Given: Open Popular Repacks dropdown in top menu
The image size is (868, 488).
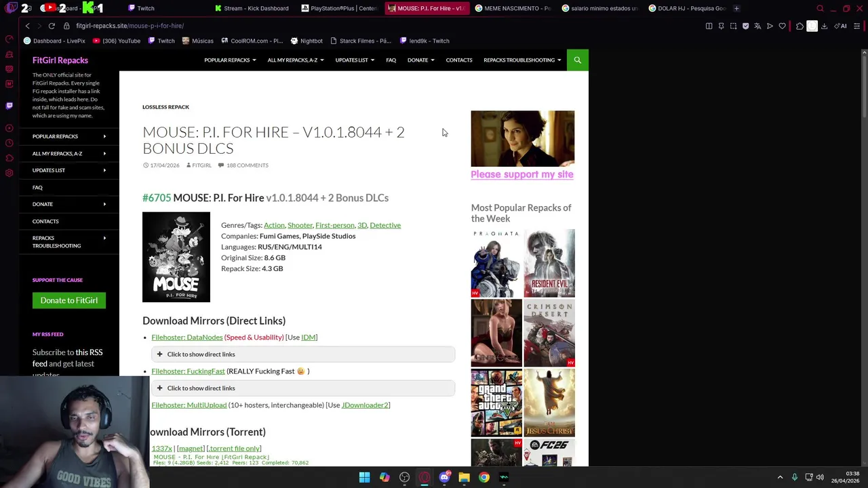Looking at the screenshot, I should [x=230, y=60].
